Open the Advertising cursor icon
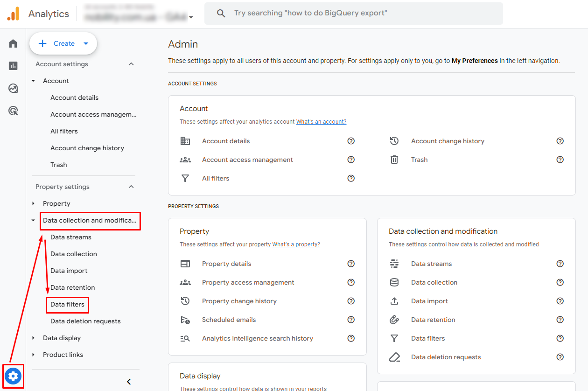The image size is (588, 391). (13, 111)
